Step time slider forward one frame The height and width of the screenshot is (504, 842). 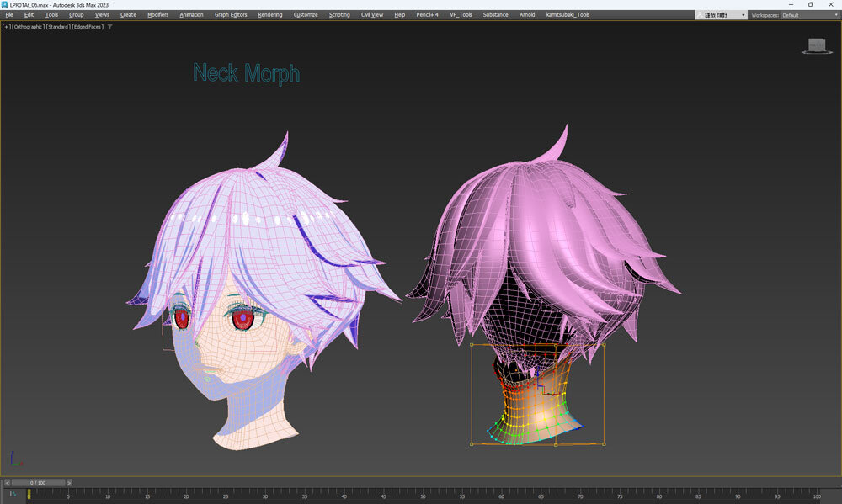coord(69,482)
